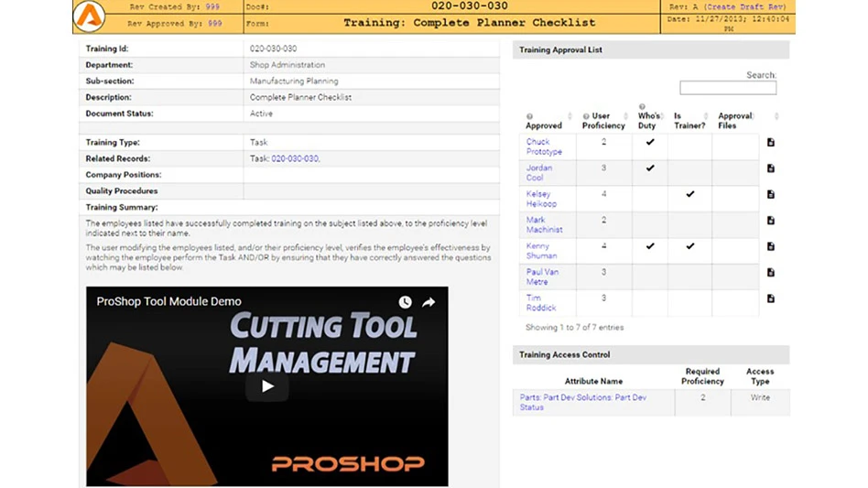Click the Training Access Control header

[x=651, y=354]
